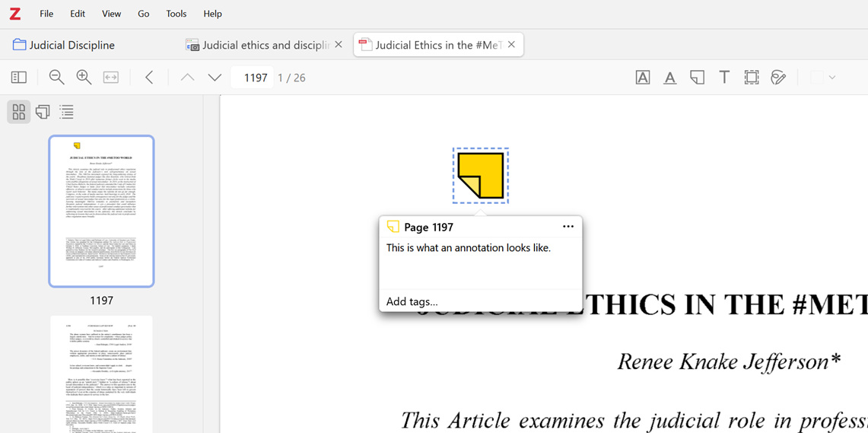Show outline view in sidebar
The width and height of the screenshot is (868, 433).
[67, 112]
